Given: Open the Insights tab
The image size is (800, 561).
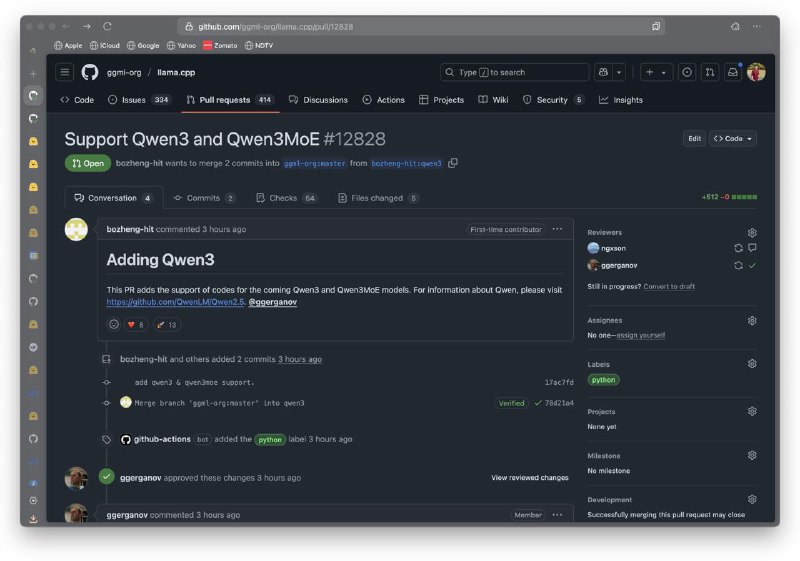Looking at the screenshot, I should (621, 100).
